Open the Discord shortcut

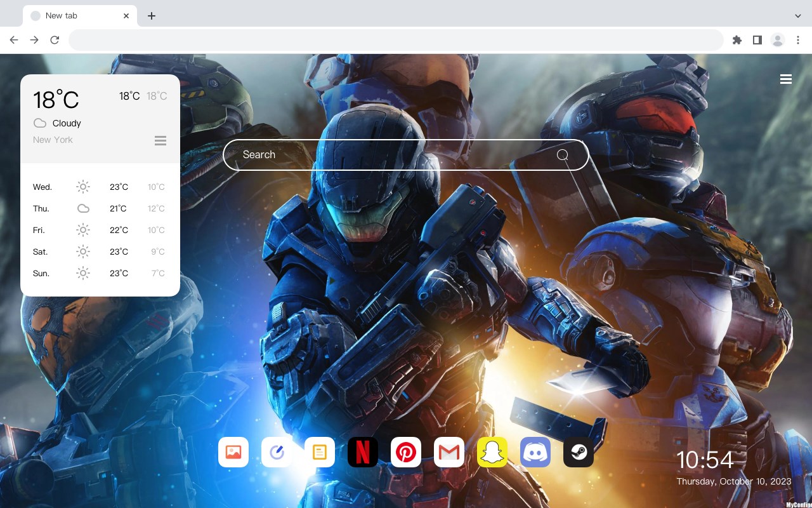[535, 452]
